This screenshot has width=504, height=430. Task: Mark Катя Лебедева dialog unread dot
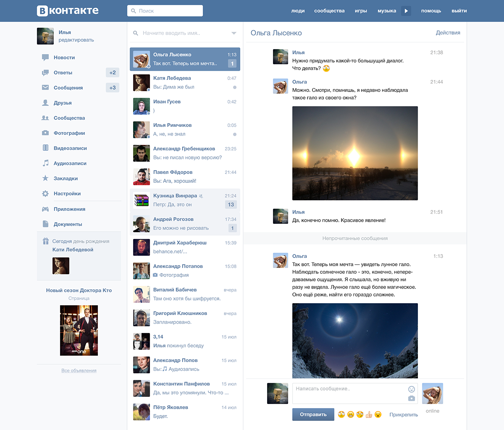[235, 87]
